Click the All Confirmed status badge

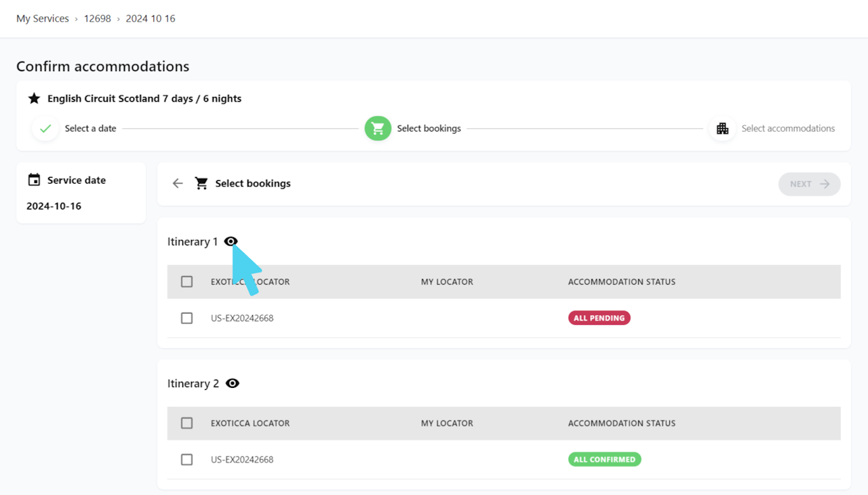[x=604, y=460]
